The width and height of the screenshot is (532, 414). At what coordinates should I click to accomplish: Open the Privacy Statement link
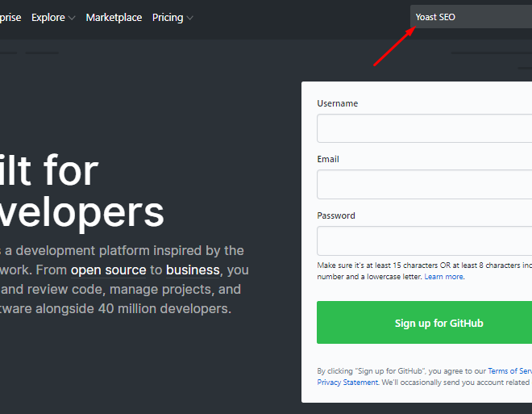tap(347, 383)
